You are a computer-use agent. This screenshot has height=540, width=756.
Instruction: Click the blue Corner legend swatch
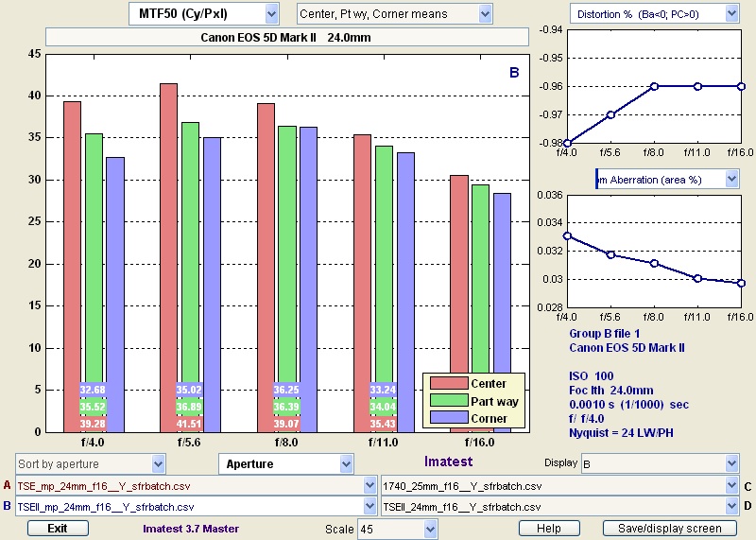pos(449,417)
